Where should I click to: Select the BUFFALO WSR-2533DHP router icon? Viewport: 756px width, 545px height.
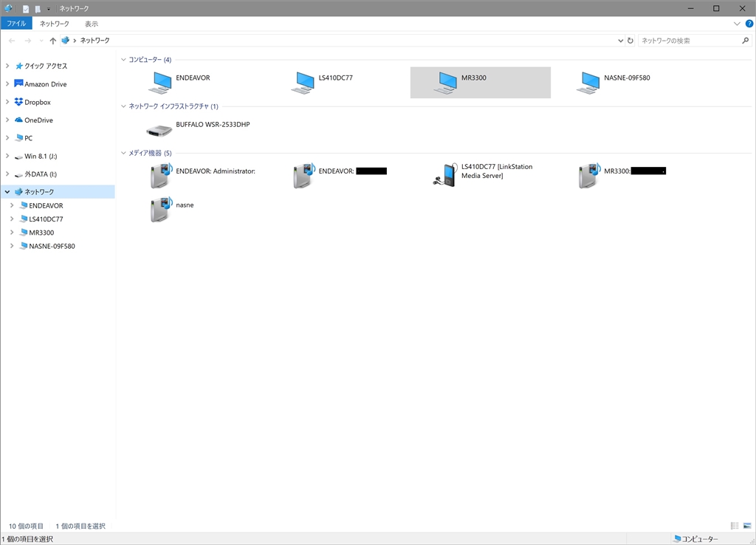coord(159,130)
